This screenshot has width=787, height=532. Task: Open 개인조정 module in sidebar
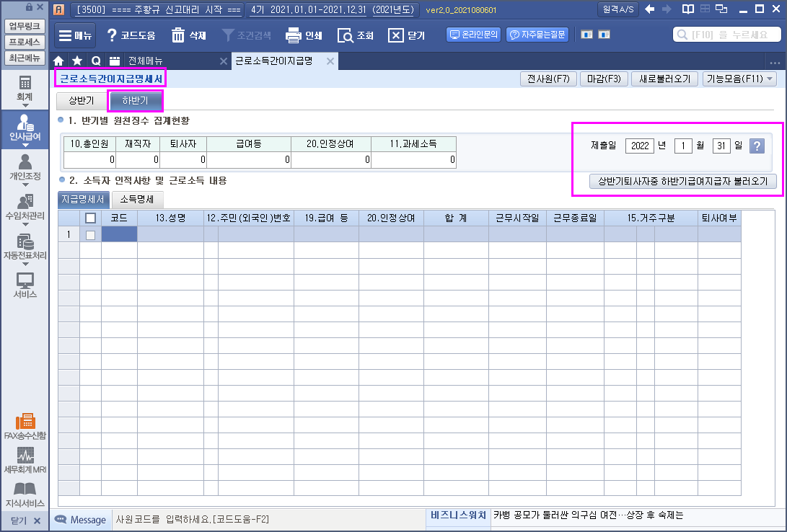click(x=25, y=169)
